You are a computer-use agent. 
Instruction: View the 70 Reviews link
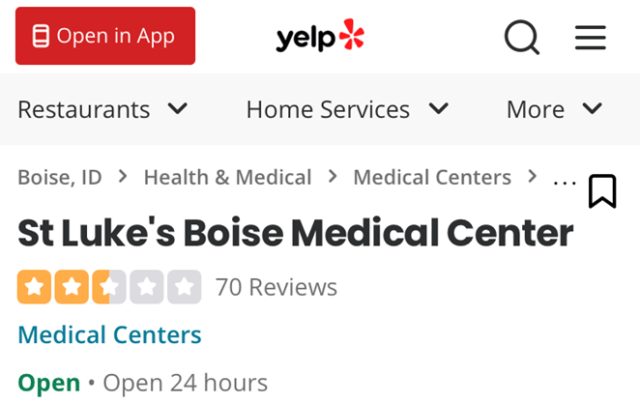coord(276,288)
